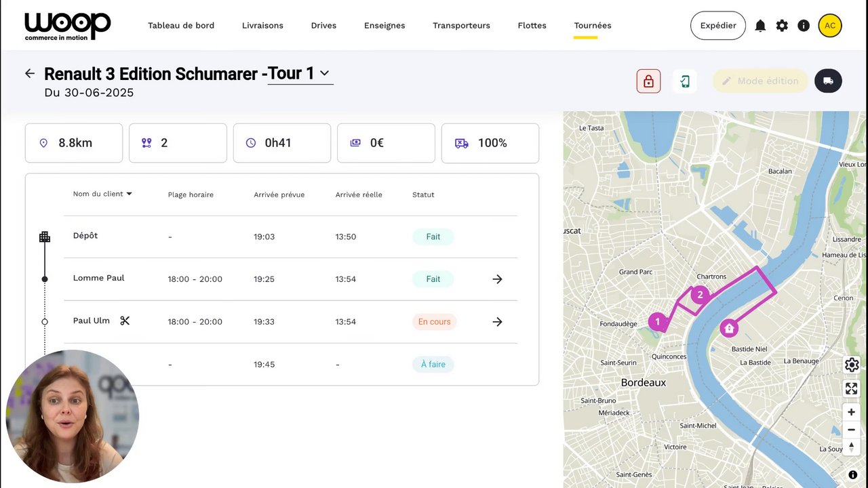Click the info icon in header
Viewport: 868px width, 488px height.
pos(804,26)
